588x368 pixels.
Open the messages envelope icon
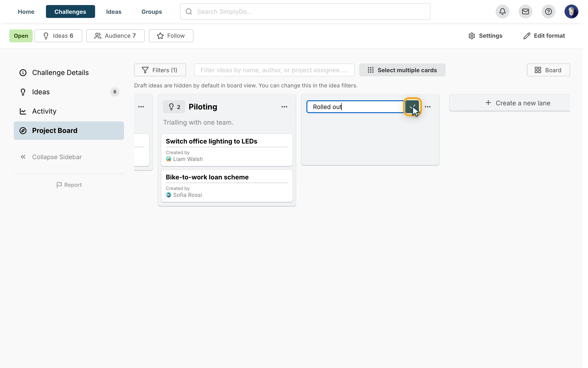(x=525, y=11)
